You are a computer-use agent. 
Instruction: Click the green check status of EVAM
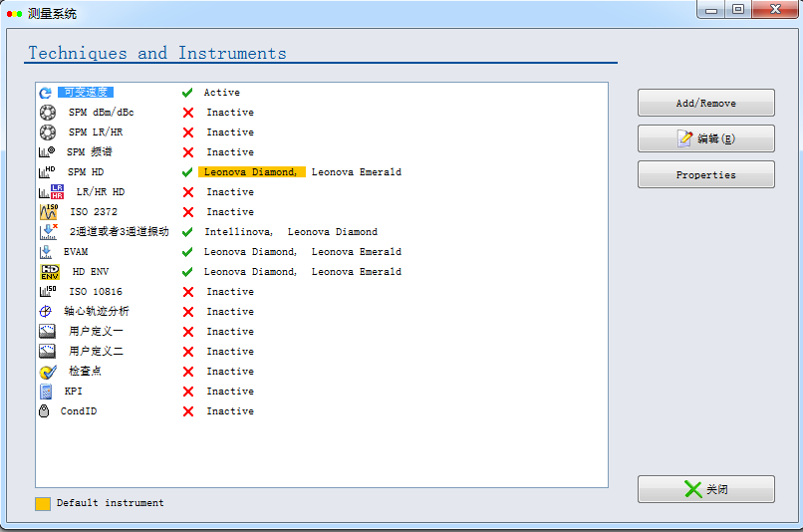tap(187, 252)
